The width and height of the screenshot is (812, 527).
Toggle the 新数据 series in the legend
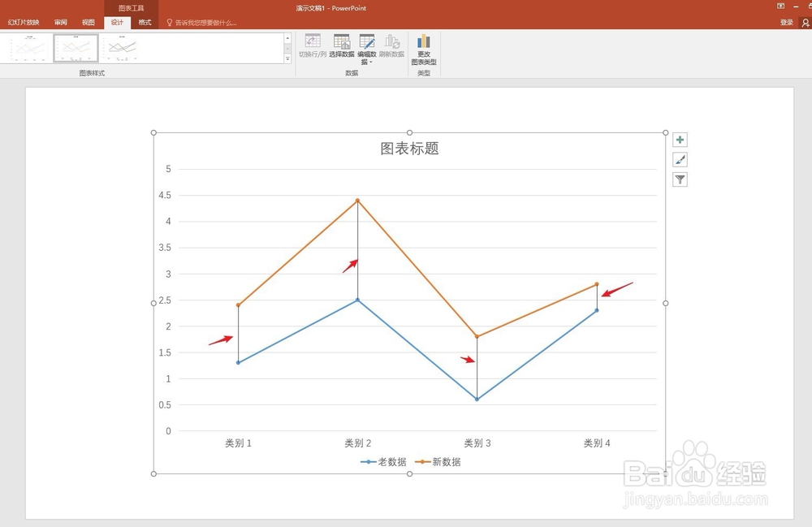pos(443,460)
